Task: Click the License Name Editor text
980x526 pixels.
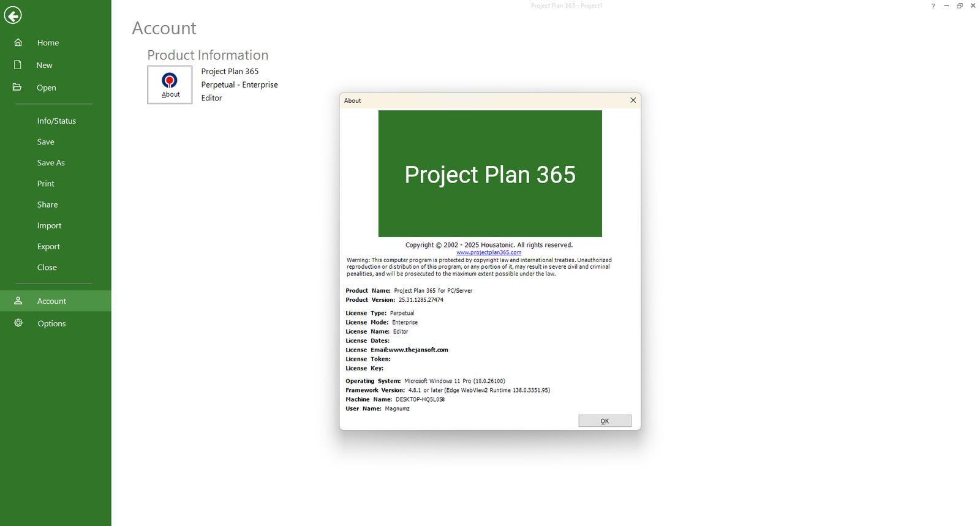Action: [x=377, y=331]
